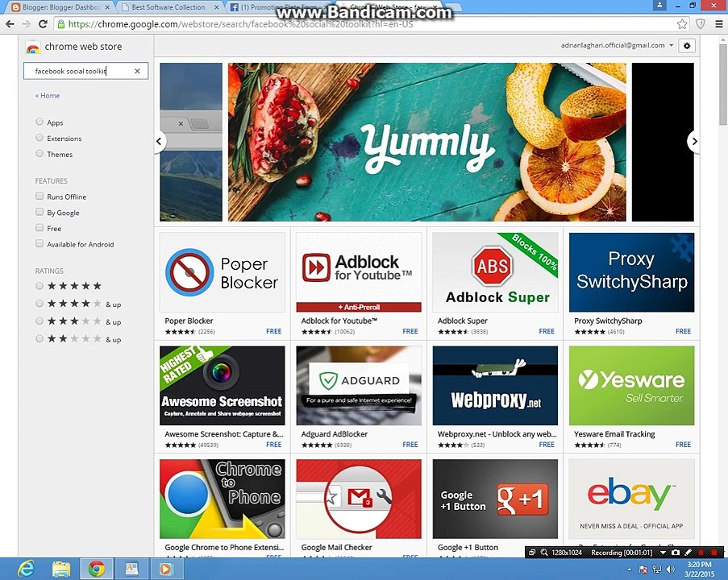Select the Extensions filter radio button

coord(40,137)
